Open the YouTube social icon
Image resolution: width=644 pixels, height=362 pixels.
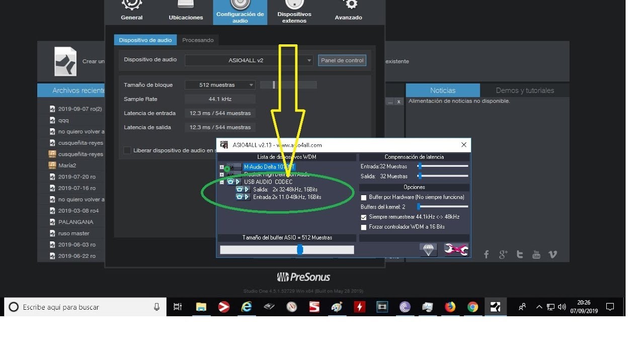pos(536,254)
